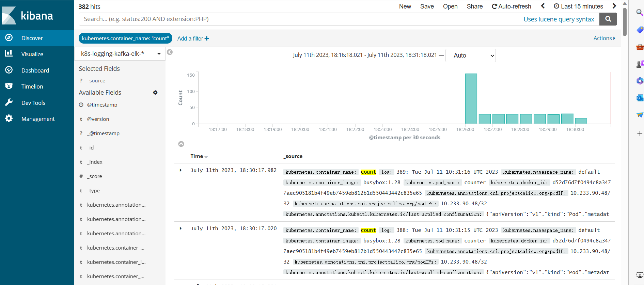Image resolution: width=644 pixels, height=285 pixels.
Task: Click Save in the top menu
Action: click(x=427, y=6)
